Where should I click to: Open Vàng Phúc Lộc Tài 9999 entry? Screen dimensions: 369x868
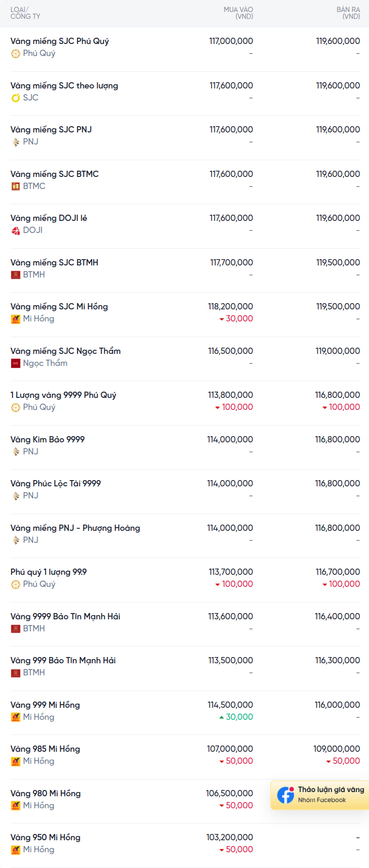[x=55, y=483]
